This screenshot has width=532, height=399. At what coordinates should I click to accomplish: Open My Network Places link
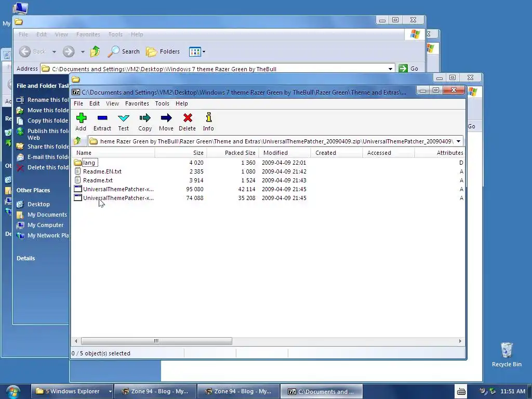pyautogui.click(x=43, y=235)
